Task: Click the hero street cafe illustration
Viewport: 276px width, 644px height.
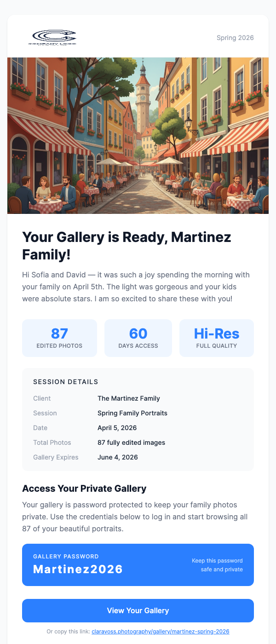Action: click(x=138, y=135)
